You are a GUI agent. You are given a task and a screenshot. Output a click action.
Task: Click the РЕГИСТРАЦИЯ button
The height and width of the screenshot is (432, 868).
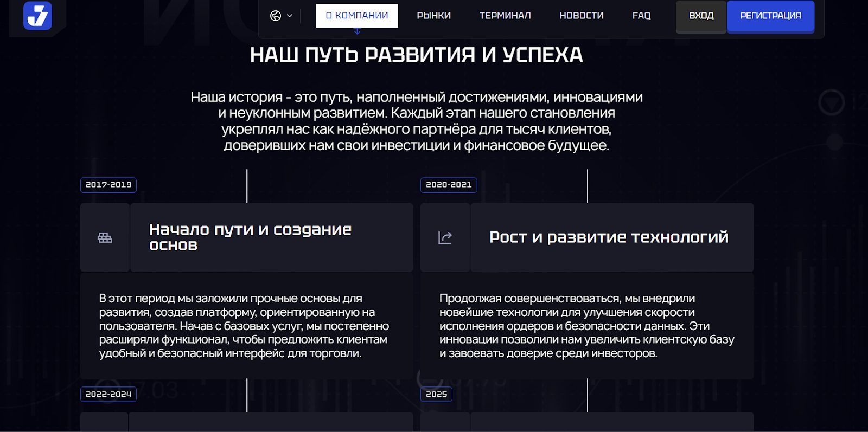[x=770, y=16]
